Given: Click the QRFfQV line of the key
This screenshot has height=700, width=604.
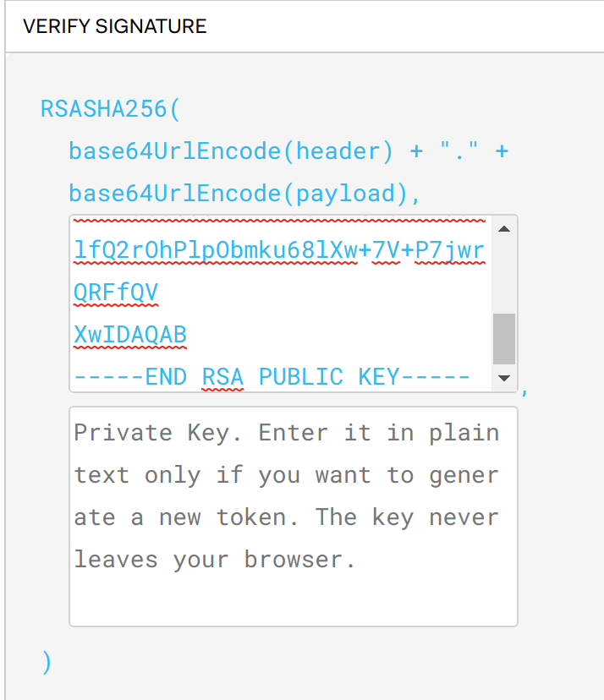Looking at the screenshot, I should point(116,292).
